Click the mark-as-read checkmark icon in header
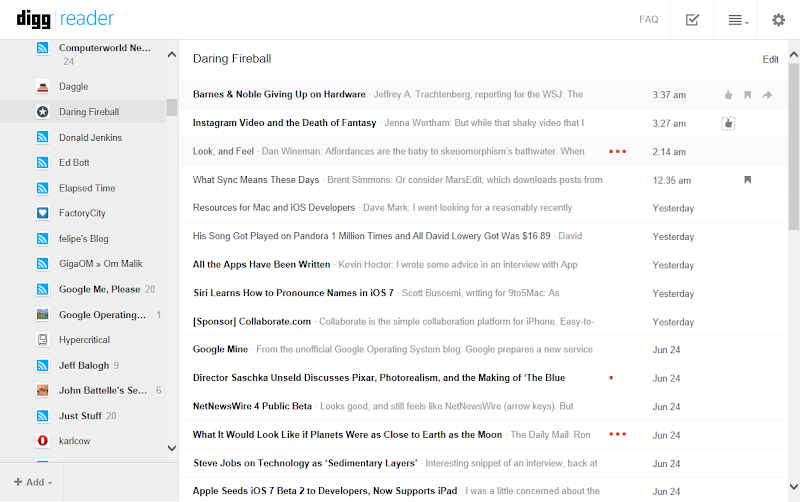 (692, 19)
